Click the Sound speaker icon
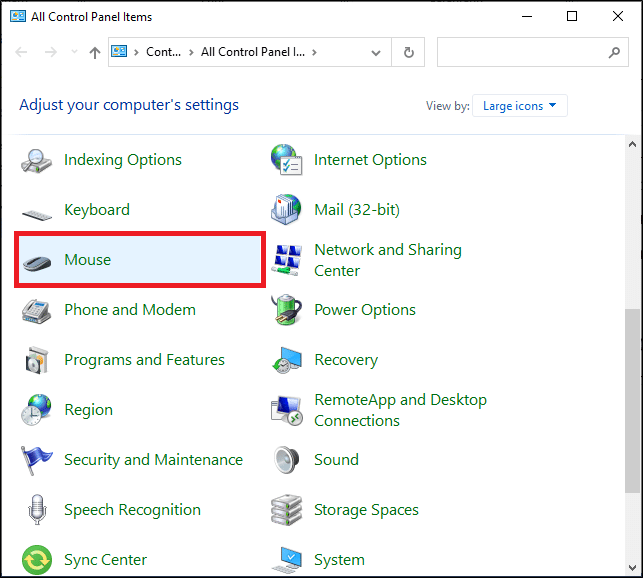This screenshot has height=578, width=643. 287,460
